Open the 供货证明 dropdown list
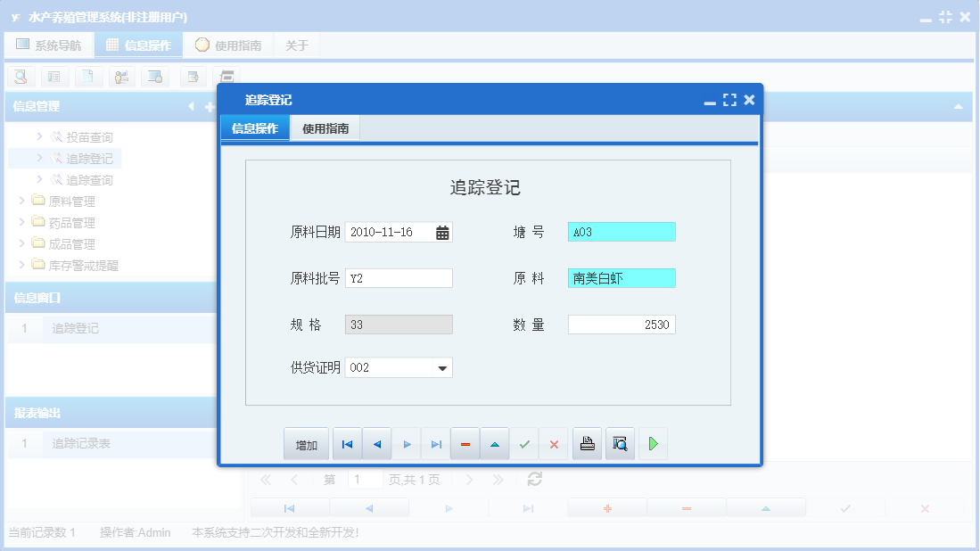The height and width of the screenshot is (551, 980). click(441, 367)
